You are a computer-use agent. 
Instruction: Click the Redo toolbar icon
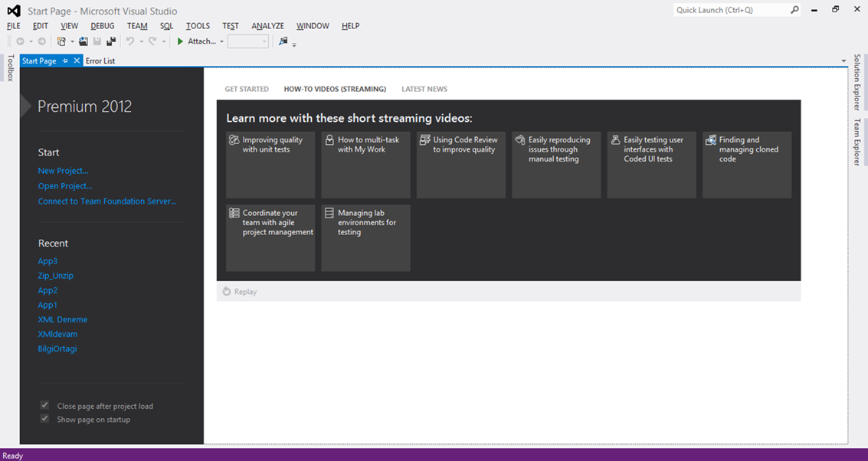point(152,41)
